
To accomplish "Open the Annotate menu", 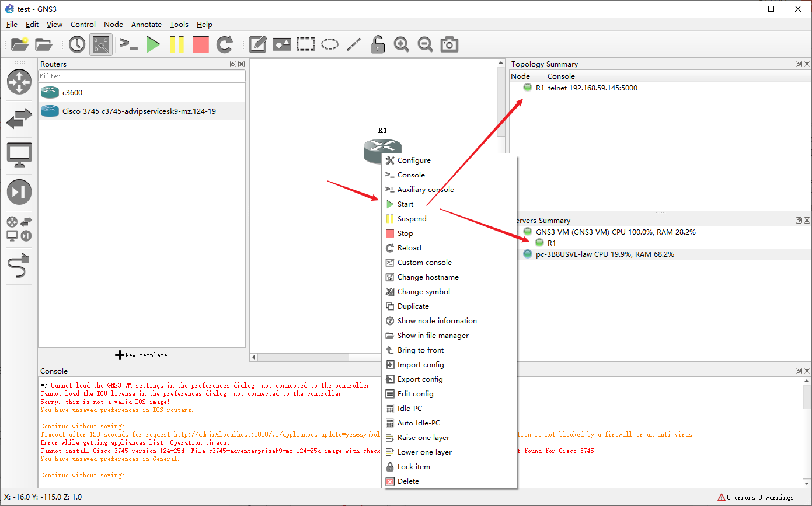I will pyautogui.click(x=146, y=25).
